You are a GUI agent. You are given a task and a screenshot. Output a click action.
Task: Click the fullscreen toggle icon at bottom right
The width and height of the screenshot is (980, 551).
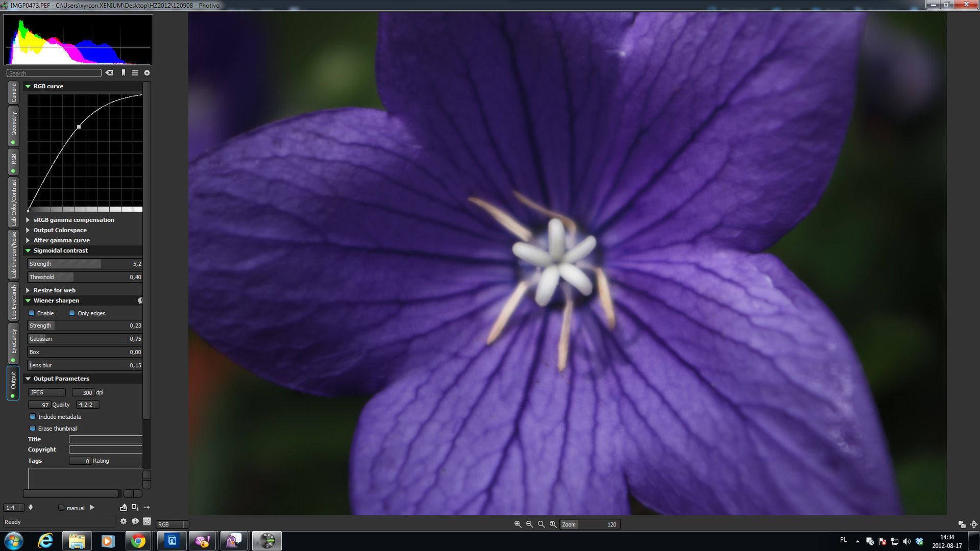[x=973, y=524]
